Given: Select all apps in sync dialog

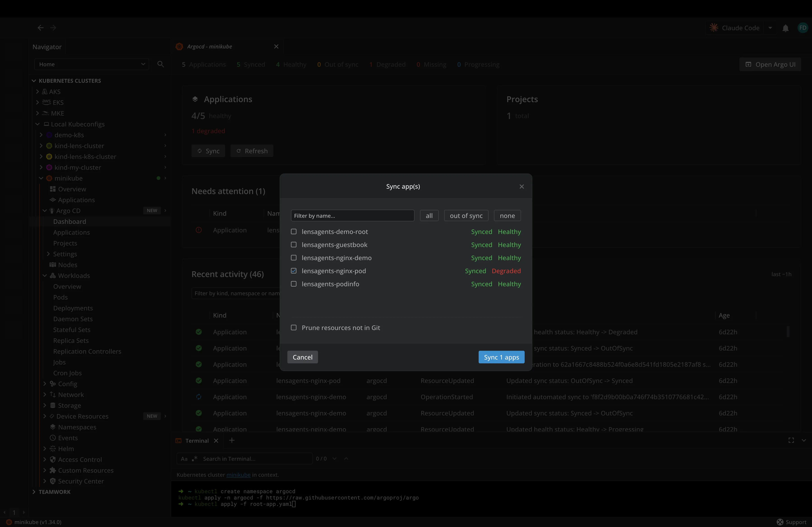Looking at the screenshot, I should click(x=429, y=215).
